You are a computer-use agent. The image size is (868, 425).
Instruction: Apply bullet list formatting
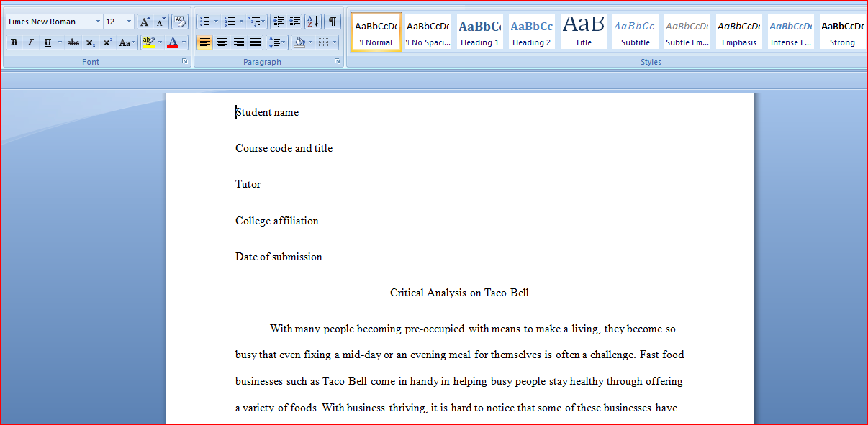tap(204, 22)
